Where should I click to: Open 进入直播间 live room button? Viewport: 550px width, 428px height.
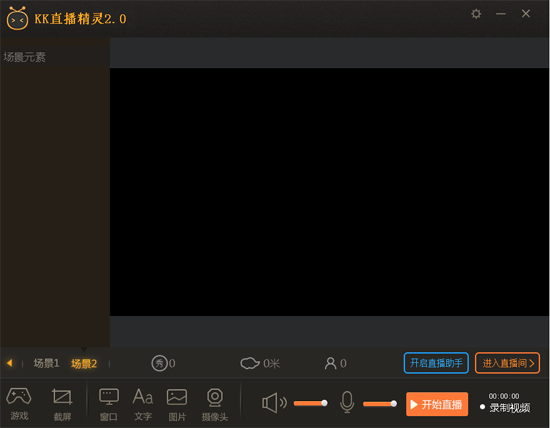click(507, 363)
